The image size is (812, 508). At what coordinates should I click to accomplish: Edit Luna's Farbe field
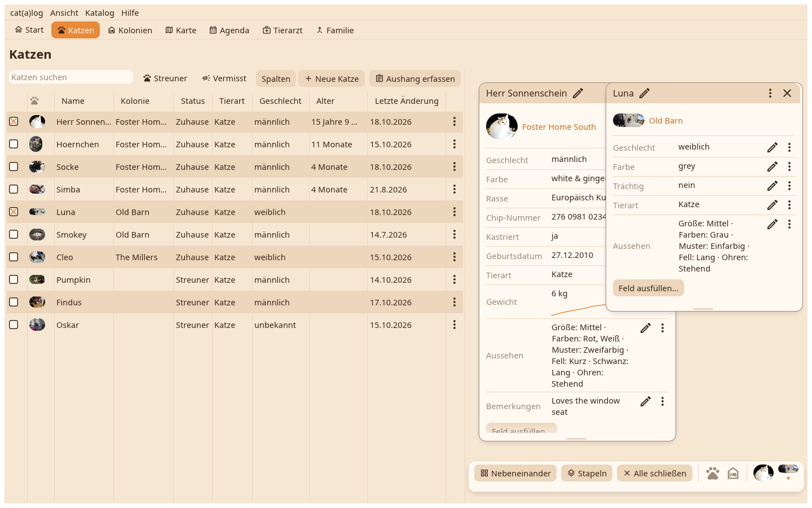tap(773, 167)
